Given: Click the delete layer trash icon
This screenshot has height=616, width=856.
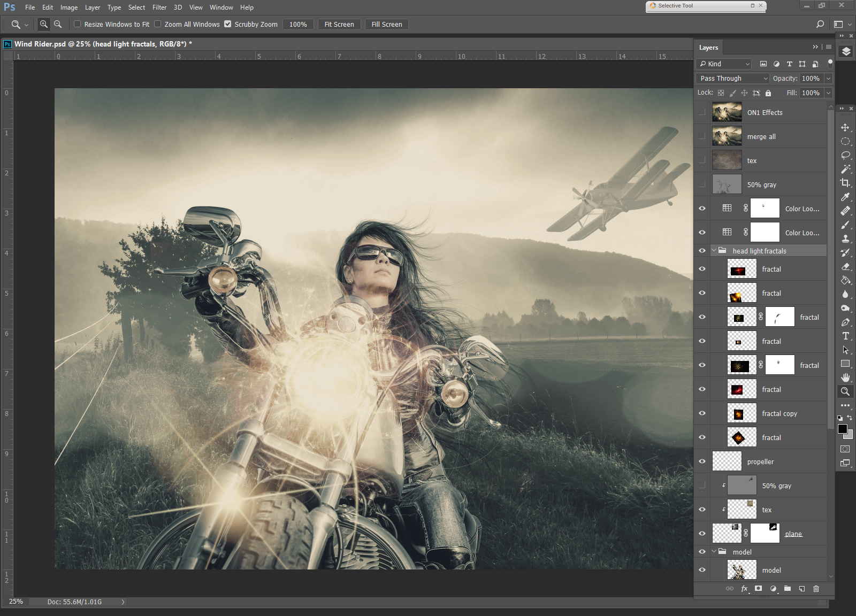Looking at the screenshot, I should (816, 589).
